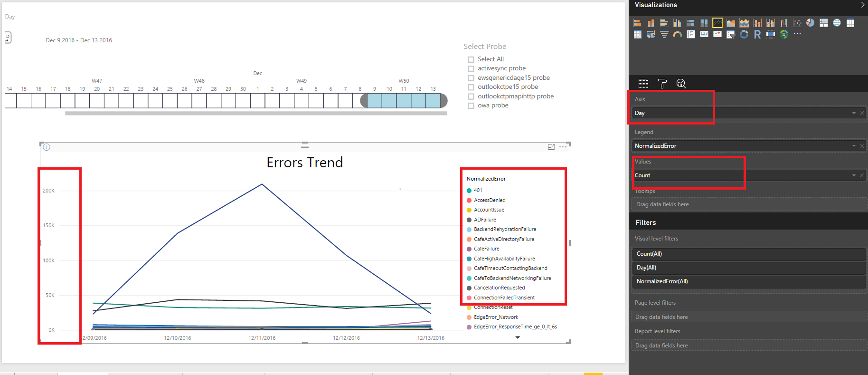868x375 pixels.
Task: Tick the ewsgenericdage15 probe checkbox
Action: (x=471, y=78)
